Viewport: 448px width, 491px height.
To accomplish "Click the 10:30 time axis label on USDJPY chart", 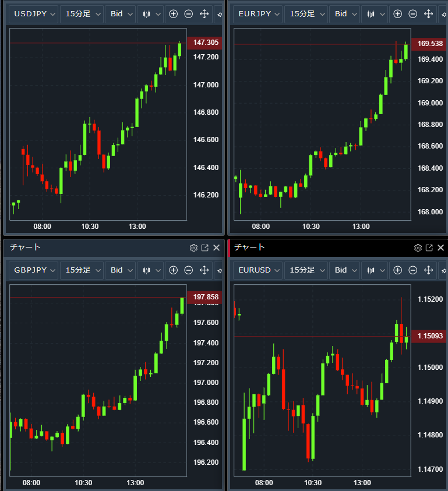I will (90, 227).
